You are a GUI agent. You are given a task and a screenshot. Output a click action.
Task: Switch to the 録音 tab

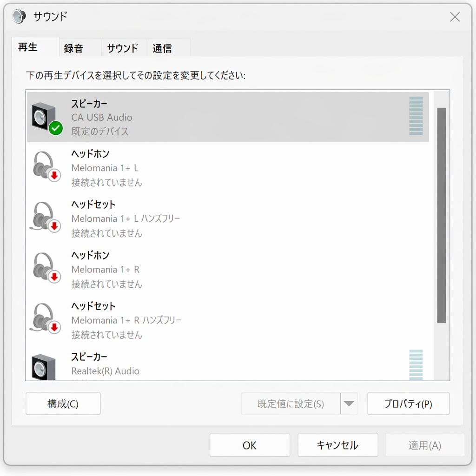(x=80, y=48)
